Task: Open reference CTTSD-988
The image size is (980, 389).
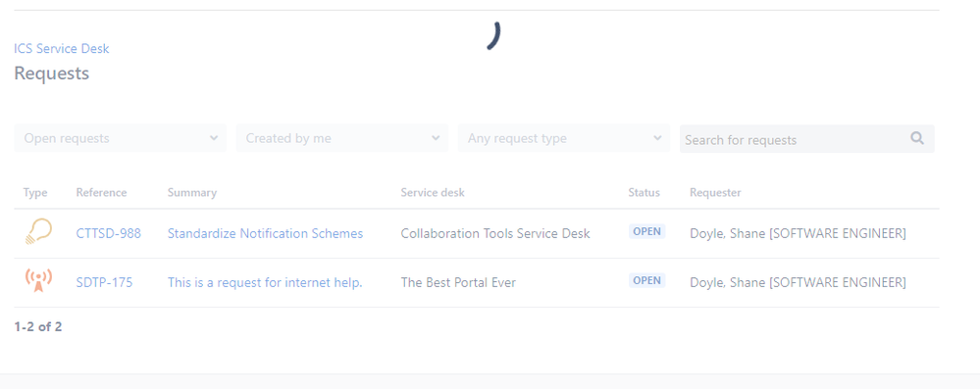Action: coord(109,233)
